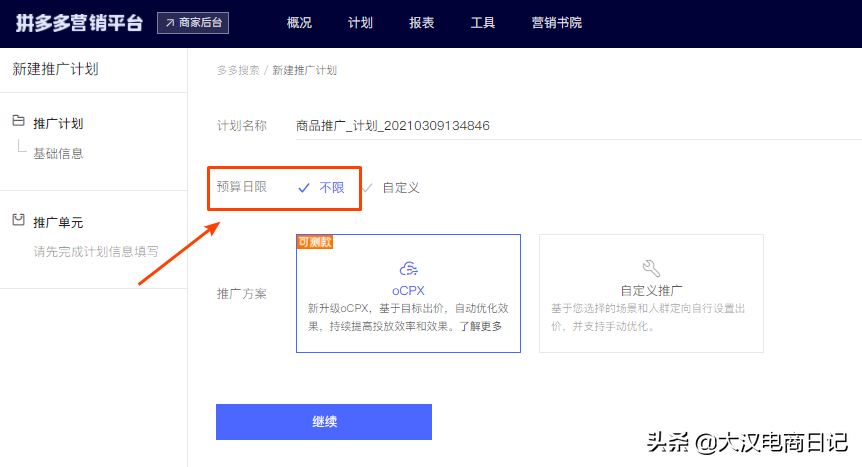This screenshot has width=862, height=467.
Task: Click the 新建推广计划 breadcrumb text
Action: click(305, 70)
